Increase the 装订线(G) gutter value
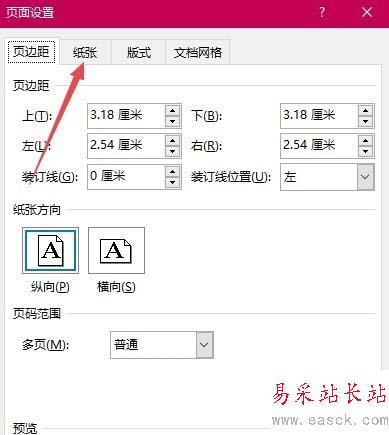This screenshot has height=435, width=389. (173, 171)
